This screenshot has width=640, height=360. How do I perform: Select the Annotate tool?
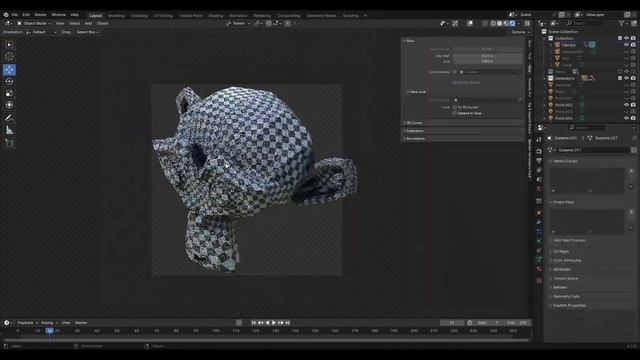pos(9,118)
